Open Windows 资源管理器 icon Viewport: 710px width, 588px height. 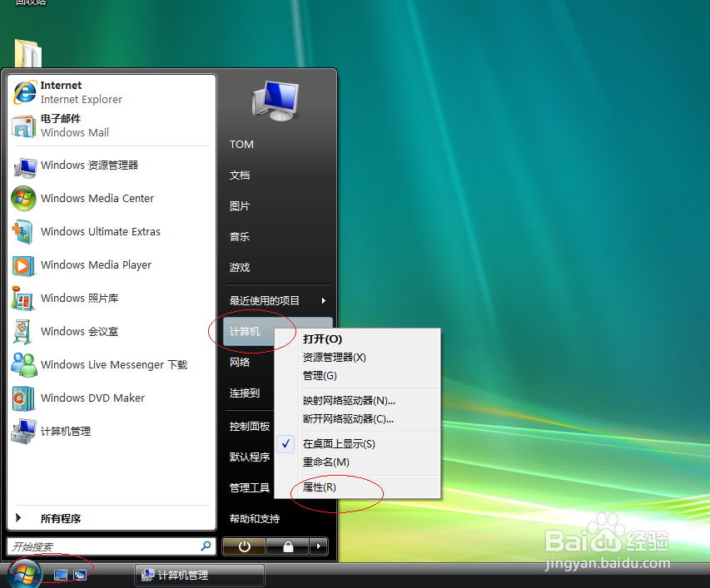[x=24, y=166]
